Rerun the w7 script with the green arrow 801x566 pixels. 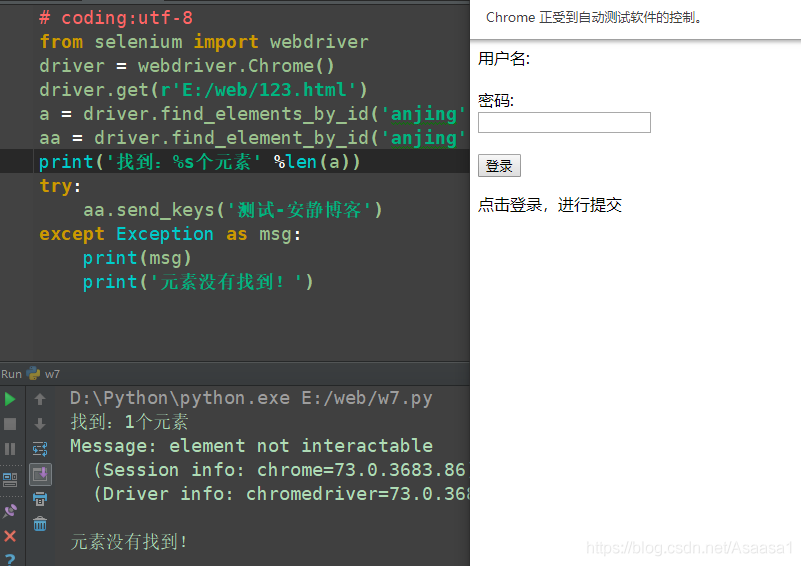[x=10, y=399]
